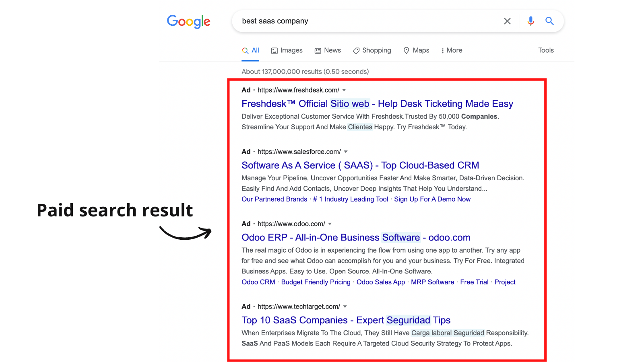Viewport: 644px width, 362px height.
Task: Expand the More options menu
Action: tap(452, 50)
